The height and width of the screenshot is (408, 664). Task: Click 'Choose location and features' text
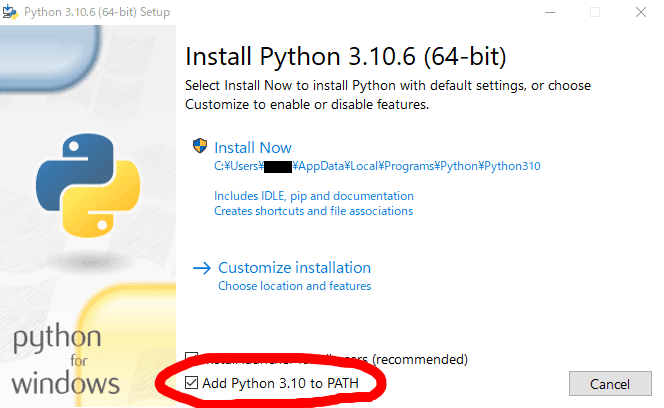tap(294, 286)
